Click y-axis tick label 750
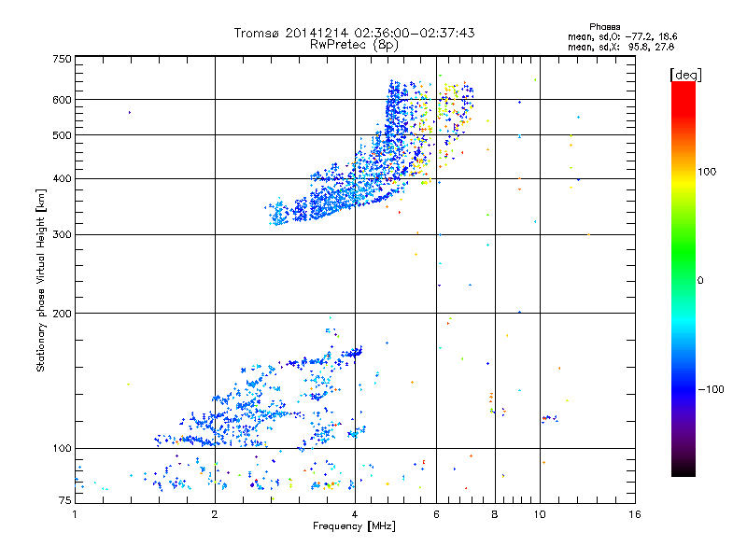Viewport: 747px width, 560px height. click(62, 59)
